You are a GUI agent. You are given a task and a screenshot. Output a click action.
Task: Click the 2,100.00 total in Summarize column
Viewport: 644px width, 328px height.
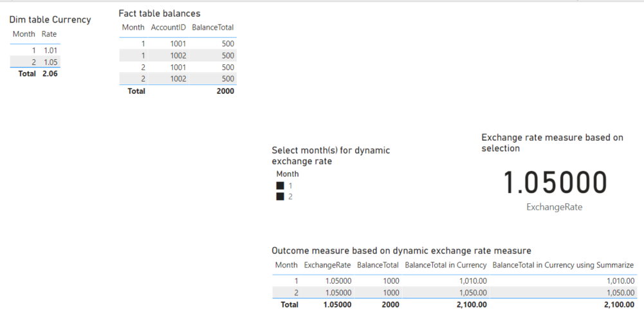click(620, 305)
